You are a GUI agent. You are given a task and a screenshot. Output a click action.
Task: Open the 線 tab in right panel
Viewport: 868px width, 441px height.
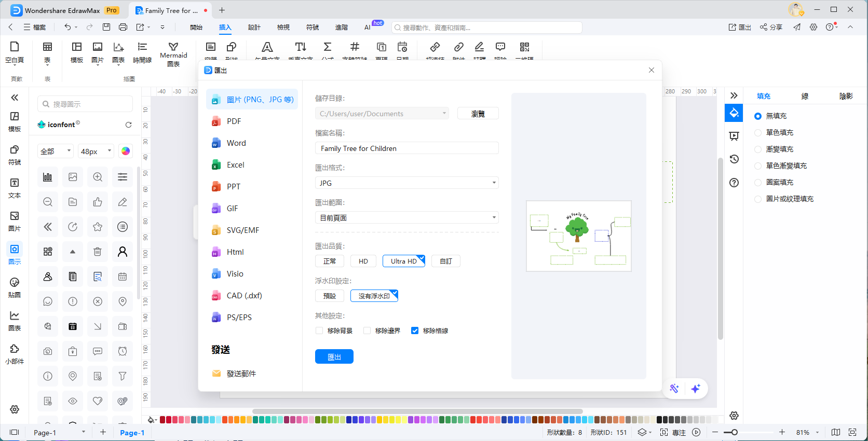pyautogui.click(x=805, y=96)
